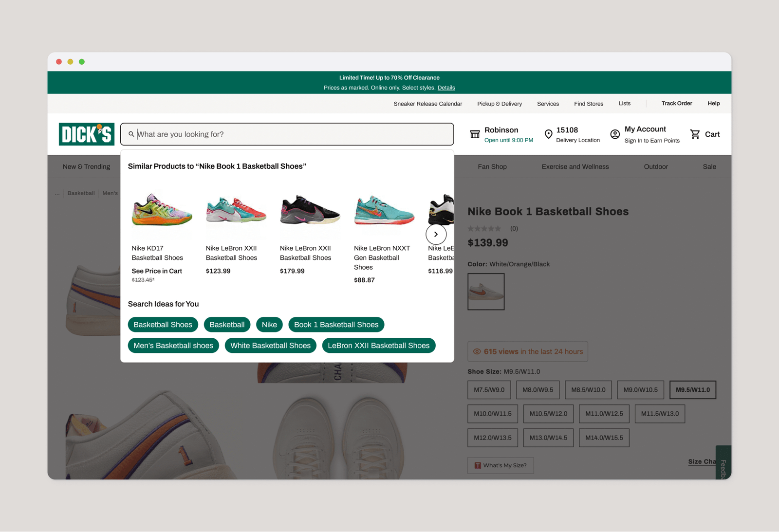Viewport: 779px width, 532px height.
Task: Click the search magnifier icon
Action: pos(131,134)
